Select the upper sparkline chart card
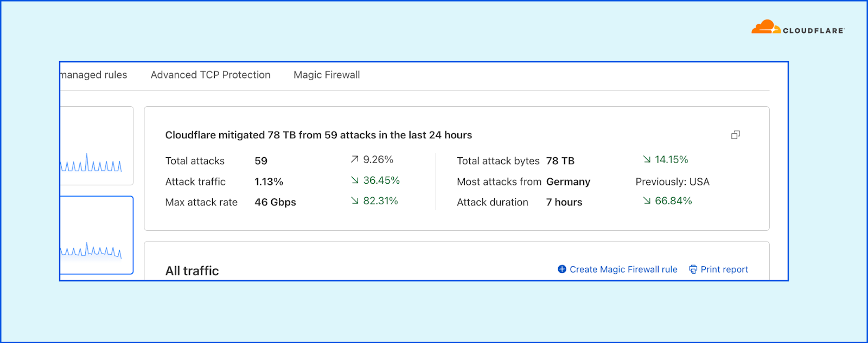 (97, 146)
